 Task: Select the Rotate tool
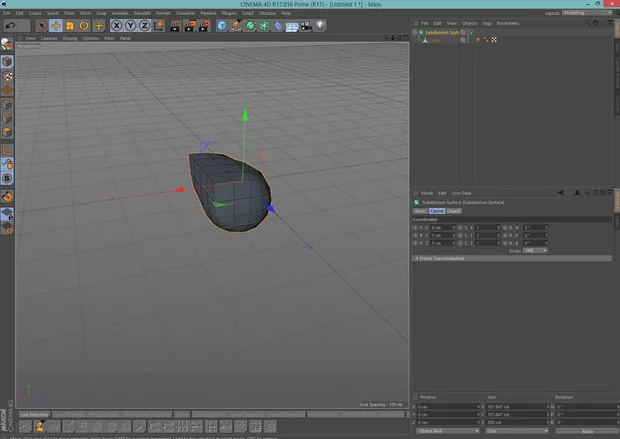[x=84, y=25]
